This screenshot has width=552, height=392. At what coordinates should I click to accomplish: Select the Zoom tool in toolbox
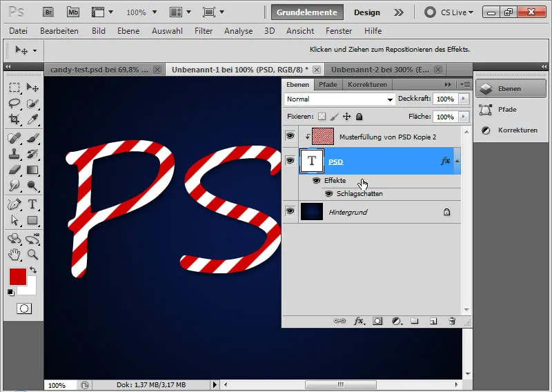[32, 254]
